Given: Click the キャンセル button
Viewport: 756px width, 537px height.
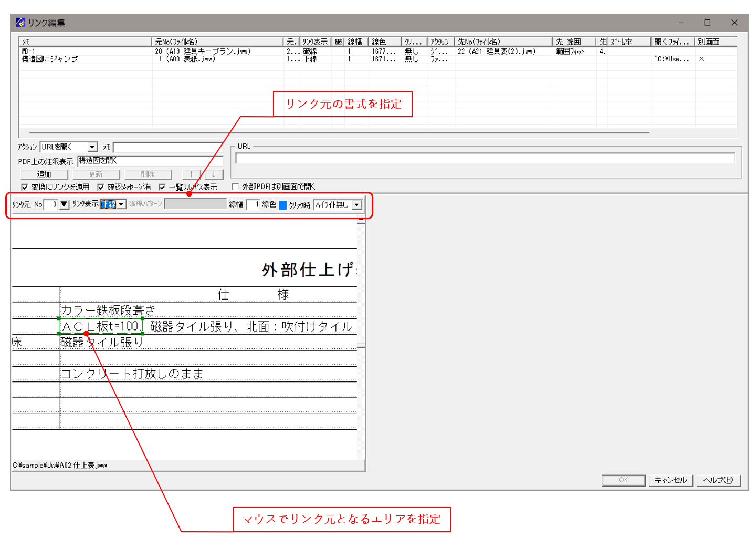Looking at the screenshot, I should (x=670, y=480).
